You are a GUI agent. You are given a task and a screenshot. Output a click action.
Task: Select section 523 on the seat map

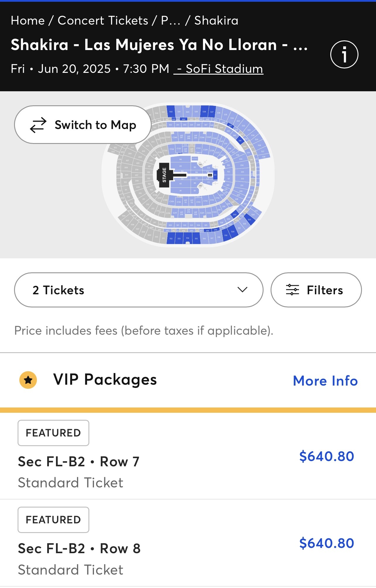pyautogui.click(x=250, y=219)
